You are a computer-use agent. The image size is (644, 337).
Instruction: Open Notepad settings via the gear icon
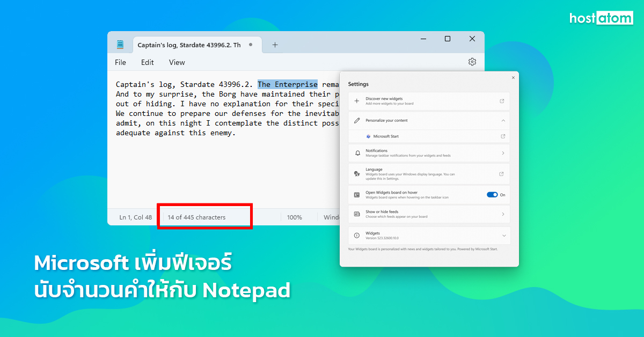point(472,62)
